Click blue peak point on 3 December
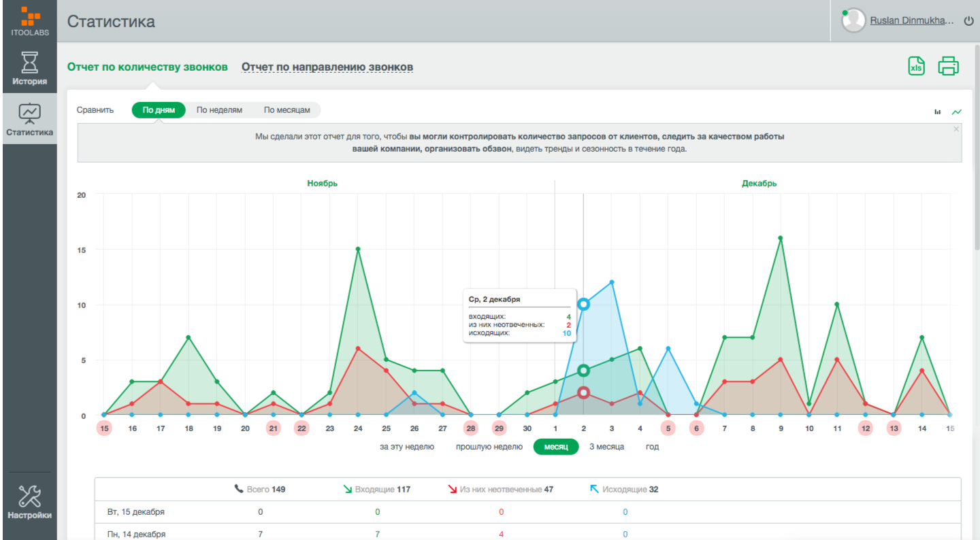980x540 pixels. click(x=612, y=282)
